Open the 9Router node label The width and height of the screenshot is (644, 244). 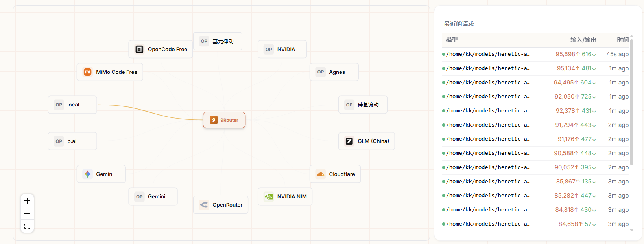(229, 120)
